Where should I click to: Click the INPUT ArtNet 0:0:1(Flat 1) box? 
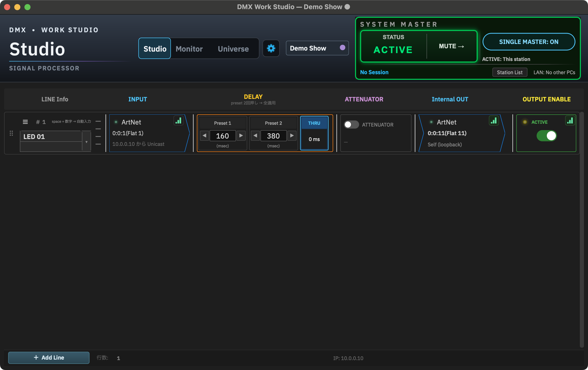click(x=150, y=133)
